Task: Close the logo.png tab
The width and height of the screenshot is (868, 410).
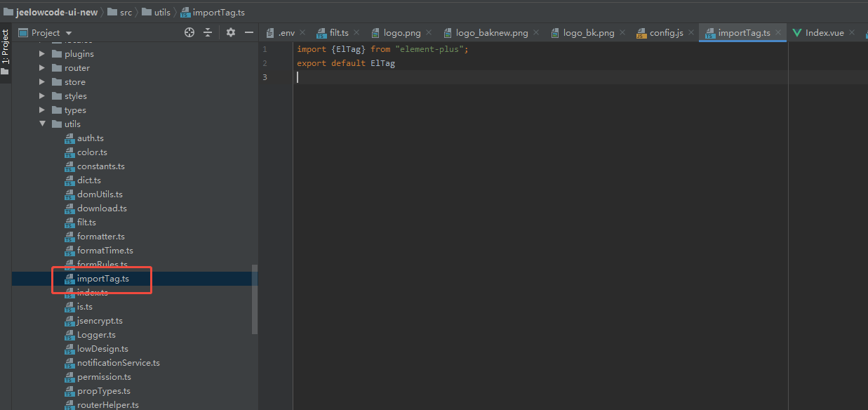Action: pos(429,33)
